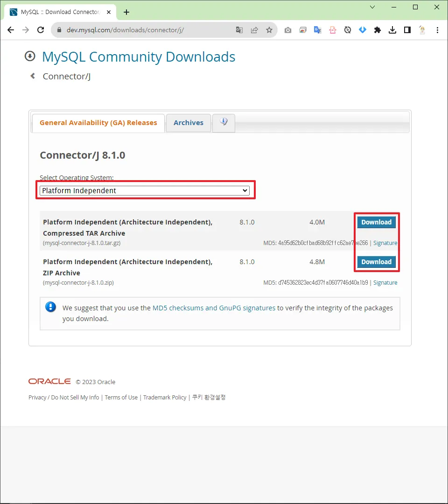Open Signature link for tar.gz file
This screenshot has width=448, height=504.
385,243
